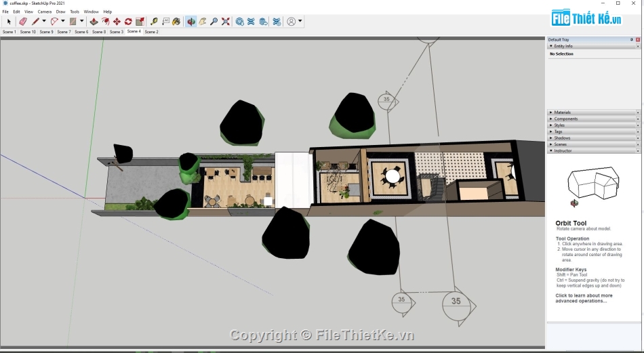Screen dimensions: 644x353
Task: Switch to Scene 2 tab
Action: point(152,32)
